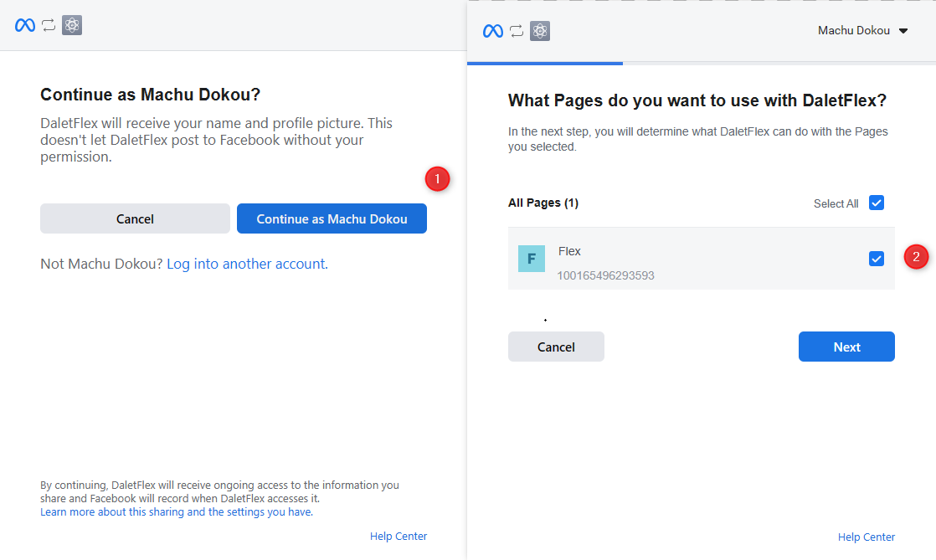Click Next to confirm selected Pages
Image resolution: width=936 pixels, height=560 pixels.
846,347
